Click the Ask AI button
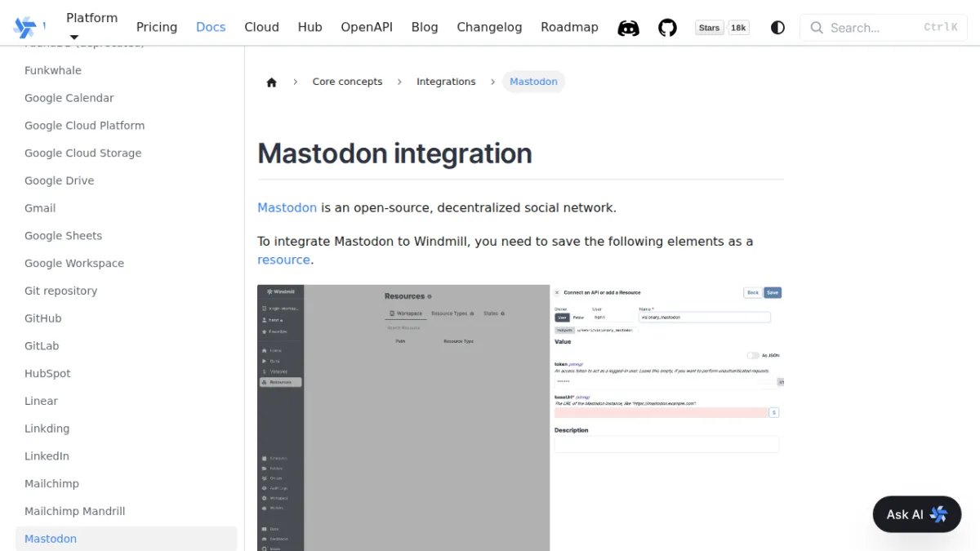This screenshot has width=980, height=551. pyautogui.click(x=917, y=514)
